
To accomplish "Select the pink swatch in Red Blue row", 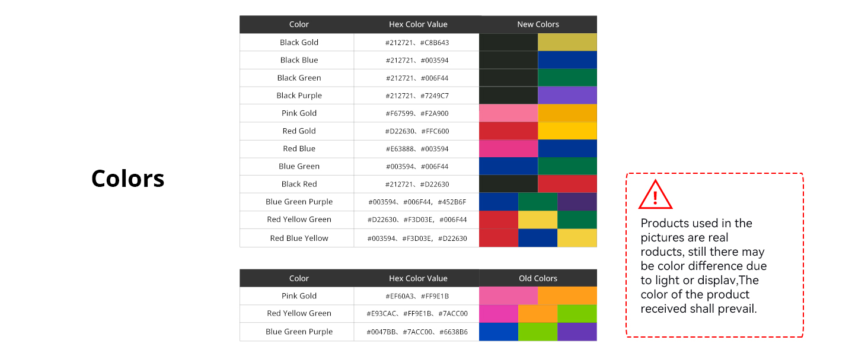I will pos(508,148).
